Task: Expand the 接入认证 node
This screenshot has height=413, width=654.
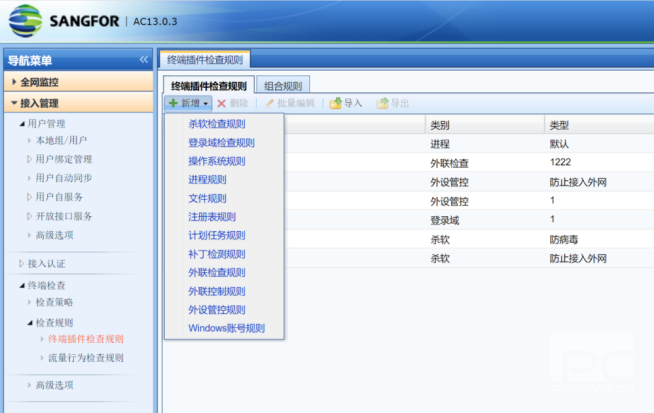Action: pyautogui.click(x=21, y=264)
